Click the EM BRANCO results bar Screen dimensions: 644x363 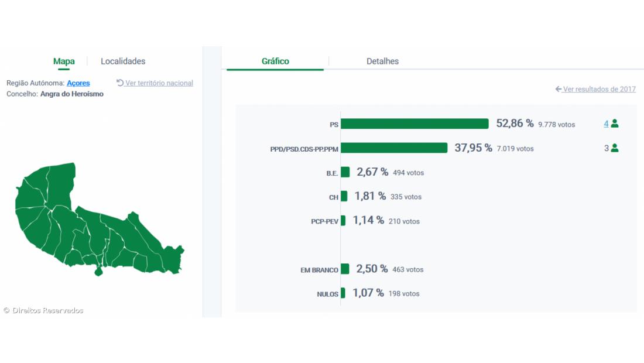[x=345, y=269]
